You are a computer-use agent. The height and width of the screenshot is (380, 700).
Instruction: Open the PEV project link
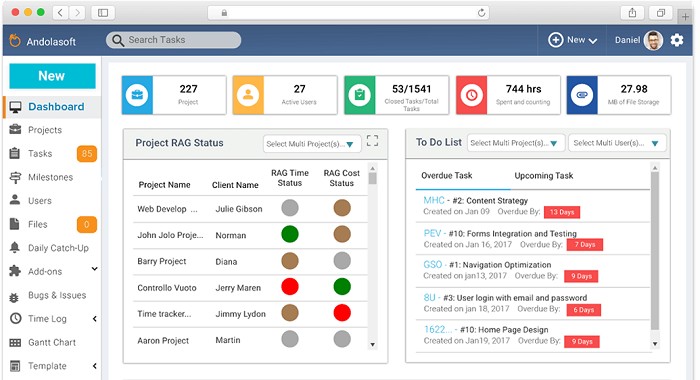(x=432, y=233)
